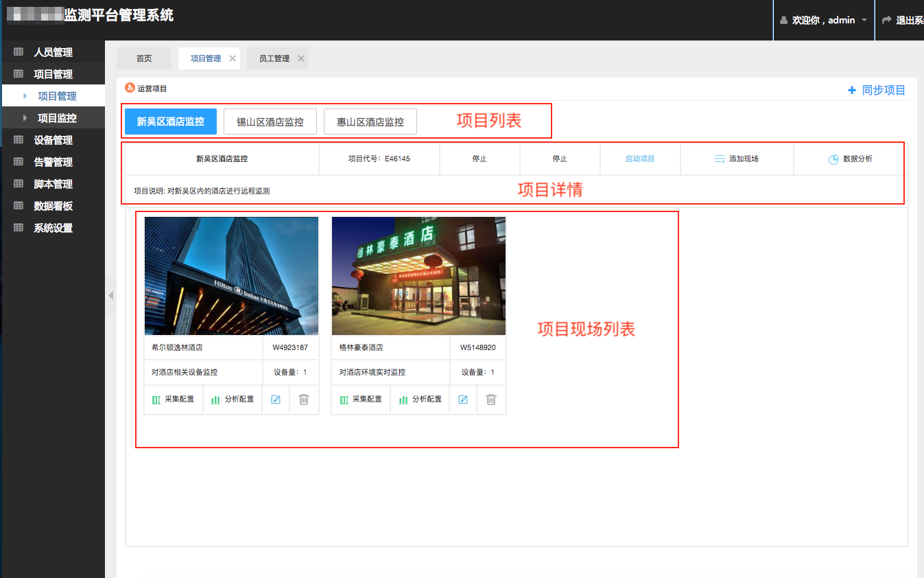This screenshot has width=924, height=578.
Task: Open 采集配置 for 希尔顿逸林酒店
Action: click(173, 400)
